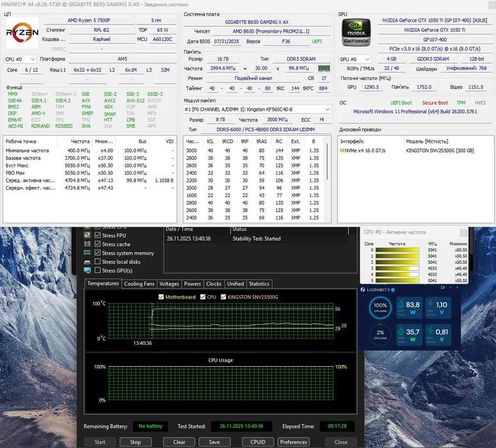The height and width of the screenshot is (448, 496).
Task: Click the blue badge next to L-CONNECT 3 title
Action: pyautogui.click(x=393, y=290)
